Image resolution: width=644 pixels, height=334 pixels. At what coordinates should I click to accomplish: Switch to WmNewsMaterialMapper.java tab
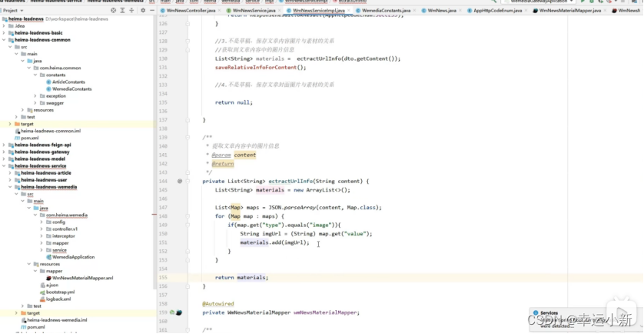point(569,10)
